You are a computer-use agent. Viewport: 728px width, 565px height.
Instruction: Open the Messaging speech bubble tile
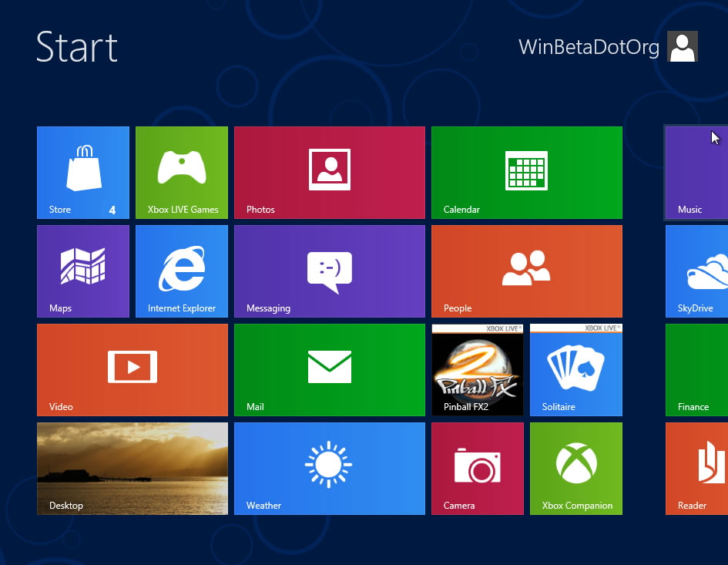pyautogui.click(x=330, y=271)
